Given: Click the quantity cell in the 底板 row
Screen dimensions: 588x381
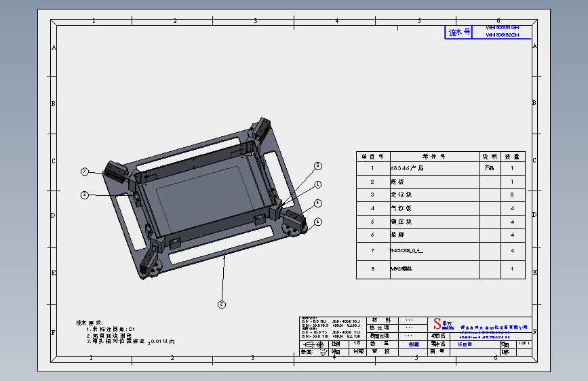Looking at the screenshot, I should point(512,182).
